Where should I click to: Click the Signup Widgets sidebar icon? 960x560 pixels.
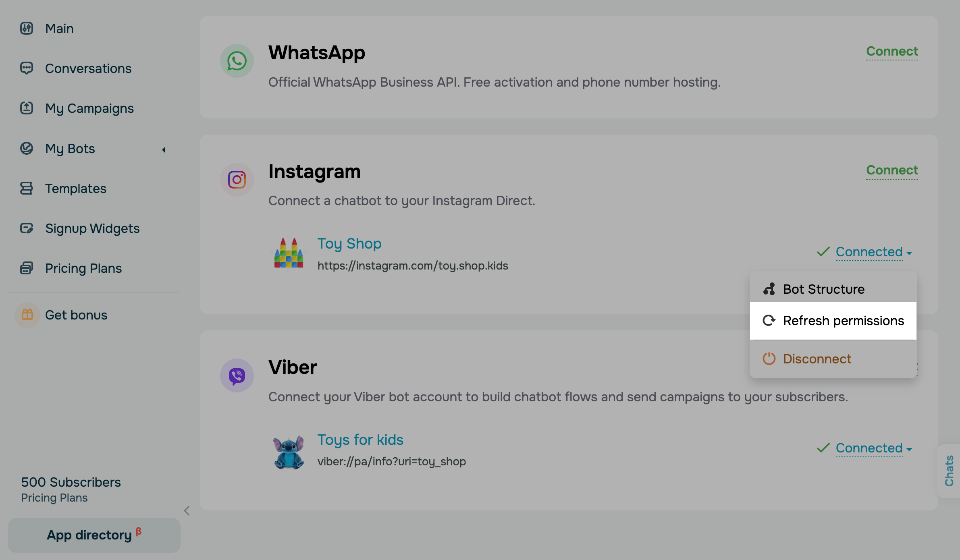pos(27,228)
